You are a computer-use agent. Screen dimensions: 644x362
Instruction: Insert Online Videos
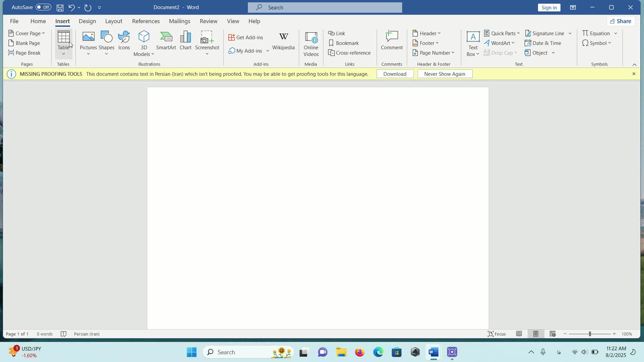(311, 44)
